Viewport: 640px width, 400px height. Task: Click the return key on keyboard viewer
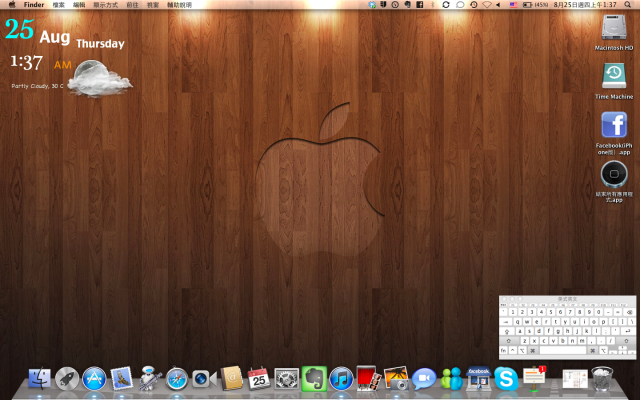pyautogui.click(x=629, y=331)
